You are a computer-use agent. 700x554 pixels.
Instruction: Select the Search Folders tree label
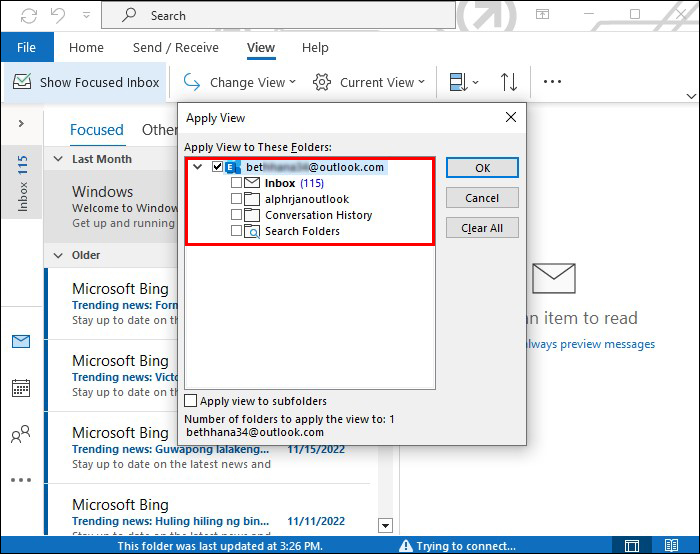tap(302, 231)
